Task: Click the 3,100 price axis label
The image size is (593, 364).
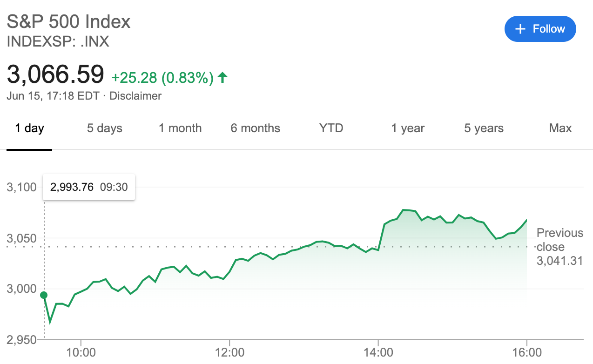Action: 21,188
